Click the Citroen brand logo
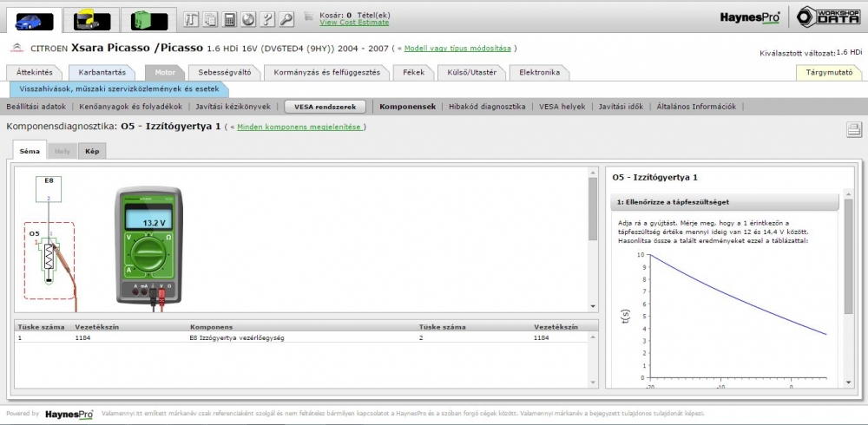The image size is (868, 425). pos(16,48)
